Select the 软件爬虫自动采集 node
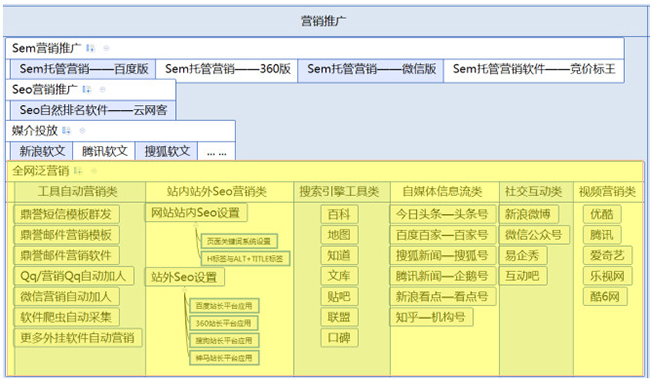This screenshot has height=380, width=650. (x=66, y=317)
